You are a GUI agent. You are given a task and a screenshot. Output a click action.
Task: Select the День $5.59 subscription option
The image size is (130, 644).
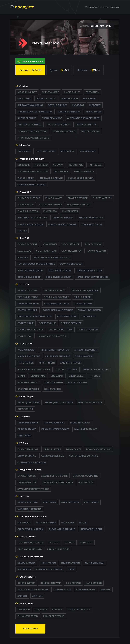(x=59, y=70)
